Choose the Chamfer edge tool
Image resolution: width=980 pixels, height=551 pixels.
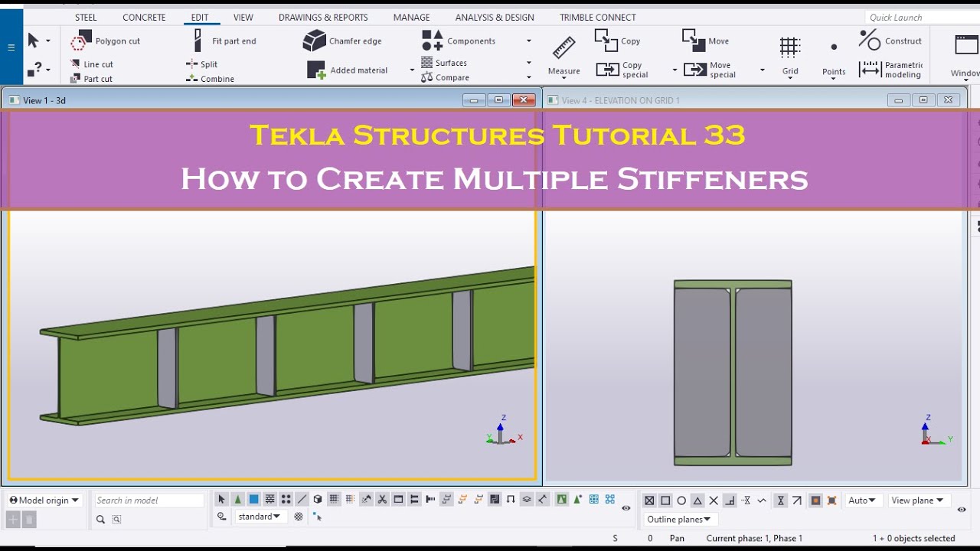[342, 41]
